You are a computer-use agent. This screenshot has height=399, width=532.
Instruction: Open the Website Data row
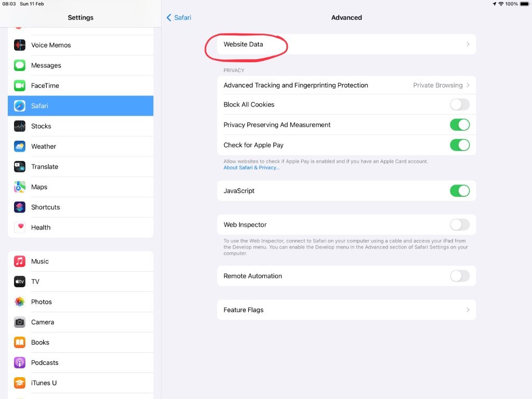point(347,45)
